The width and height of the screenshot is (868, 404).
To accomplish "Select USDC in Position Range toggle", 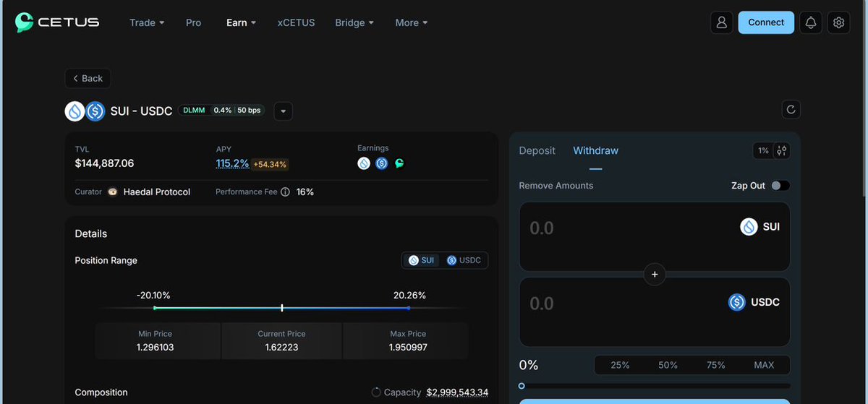I will (464, 260).
